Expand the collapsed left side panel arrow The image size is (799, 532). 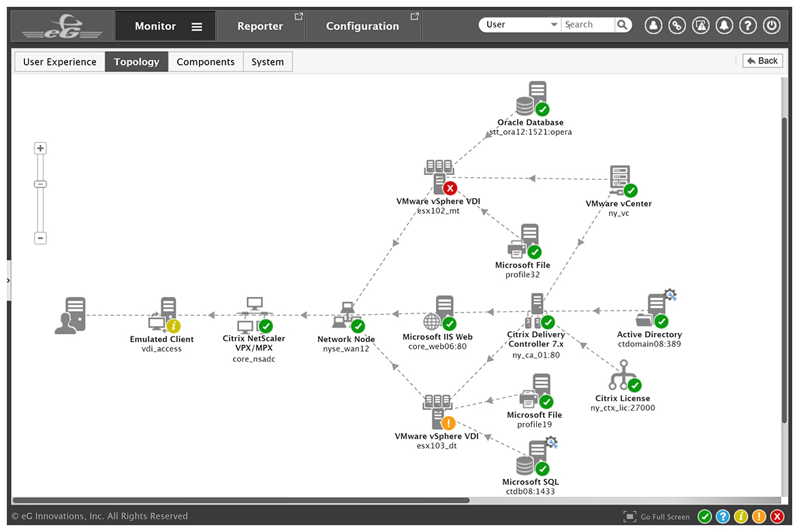tap(8, 280)
